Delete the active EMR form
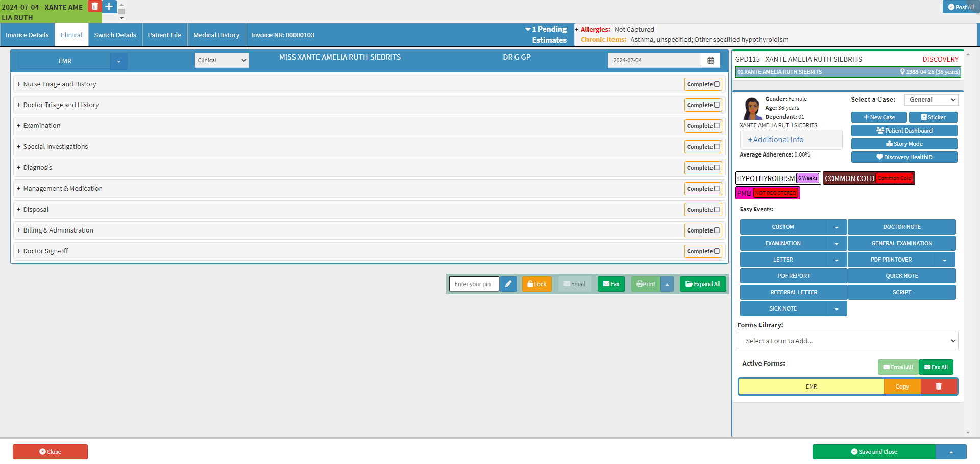This screenshot has height=464, width=980. pos(939,386)
